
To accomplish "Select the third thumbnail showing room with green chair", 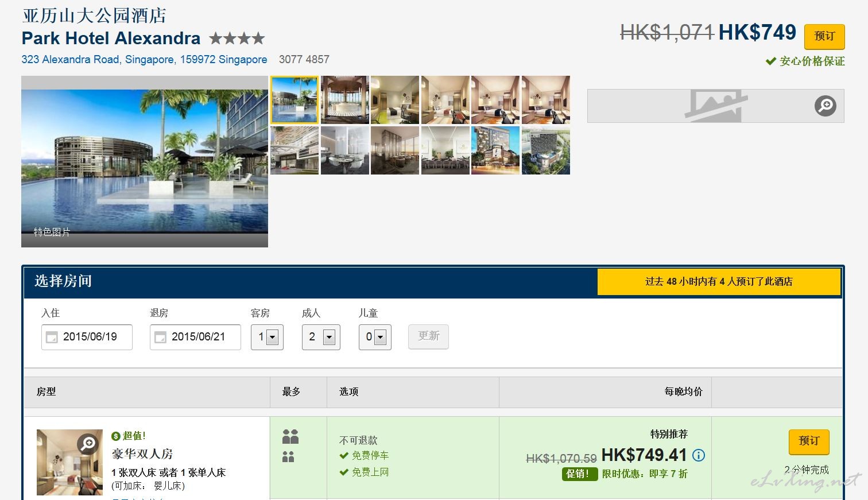I will 395,100.
